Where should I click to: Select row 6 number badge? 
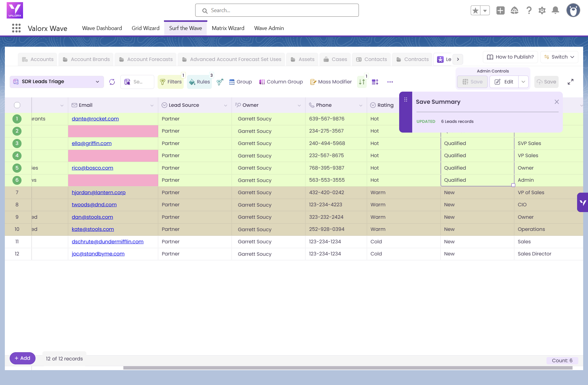17,180
